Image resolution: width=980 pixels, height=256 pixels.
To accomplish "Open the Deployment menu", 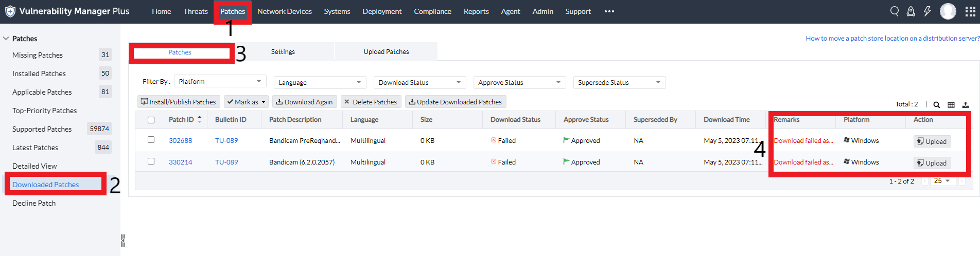I will click(x=382, y=11).
